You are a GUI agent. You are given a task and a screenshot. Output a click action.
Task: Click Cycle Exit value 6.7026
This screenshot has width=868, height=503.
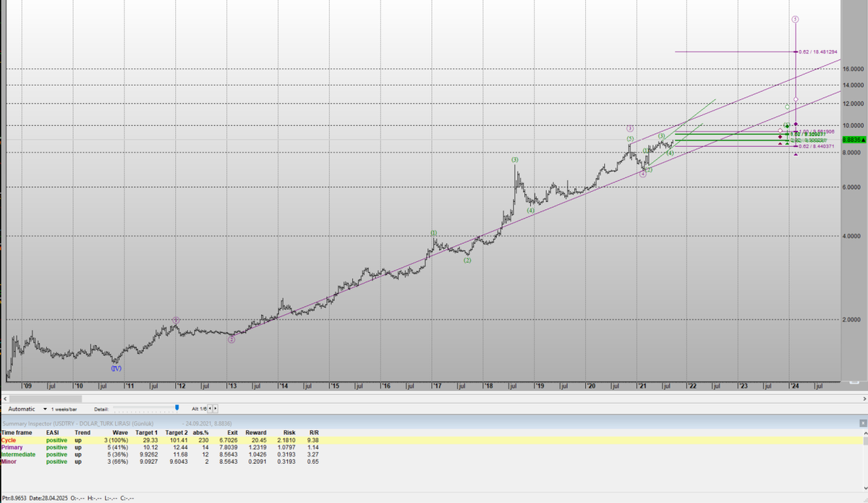point(228,440)
